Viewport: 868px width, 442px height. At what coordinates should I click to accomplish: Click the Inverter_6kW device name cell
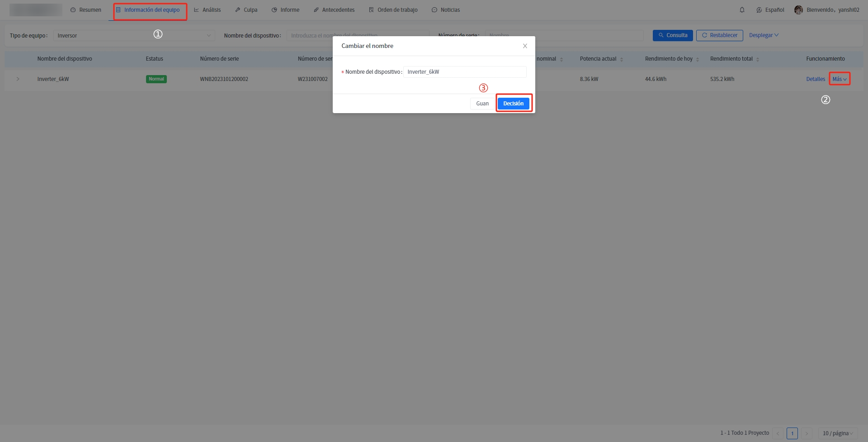coord(53,79)
